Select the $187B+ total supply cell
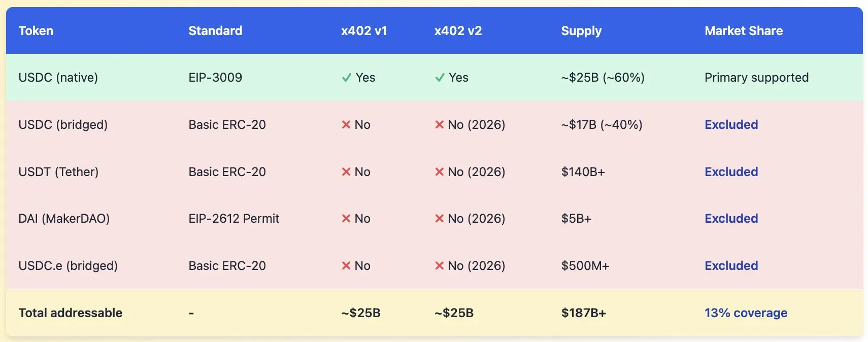Viewport: 868px width, 342px height. [584, 313]
